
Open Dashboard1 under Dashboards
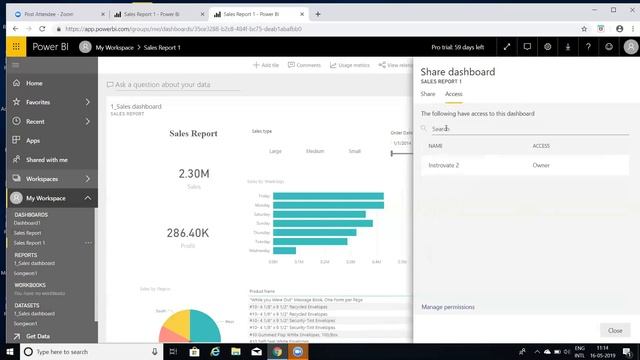27,223
